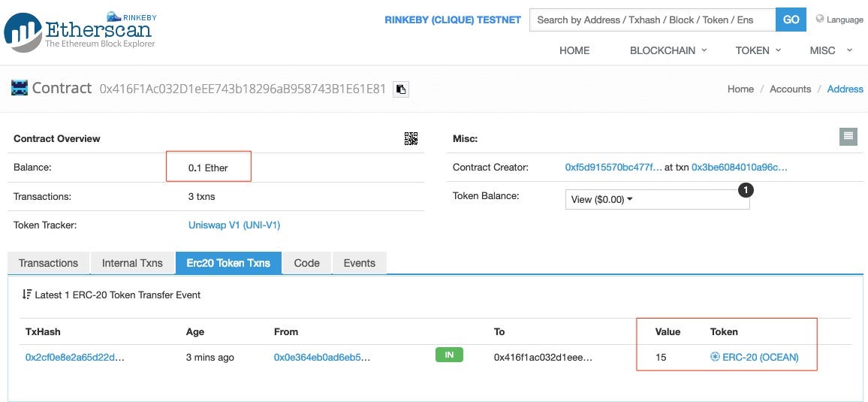Click the To address 0x416f1ac032d1eee
This screenshot has width=868, height=402.
click(x=543, y=358)
